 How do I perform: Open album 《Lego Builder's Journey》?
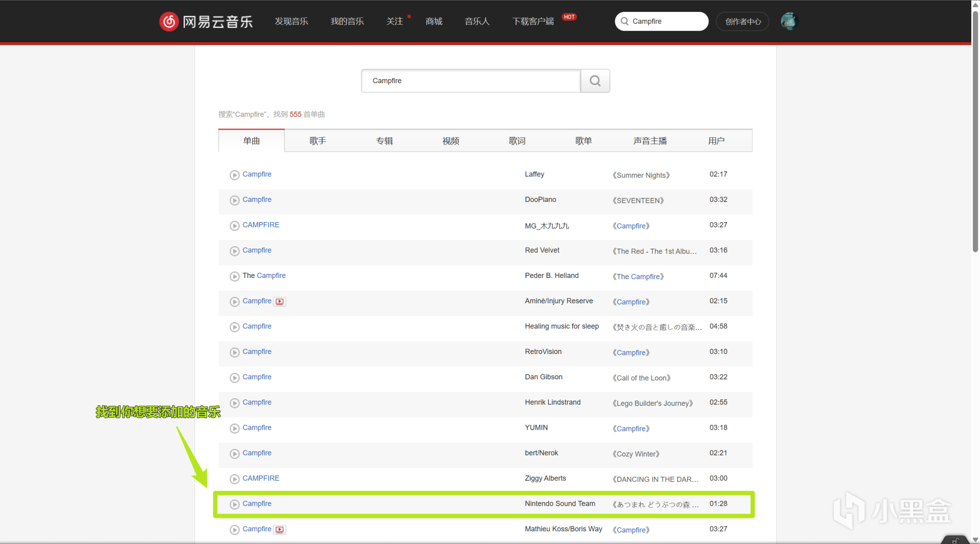[653, 403]
